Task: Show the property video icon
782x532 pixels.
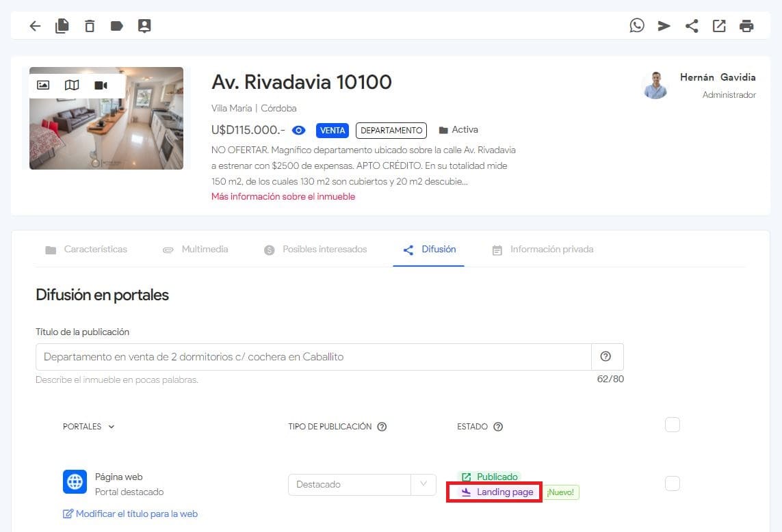Action: (101, 85)
